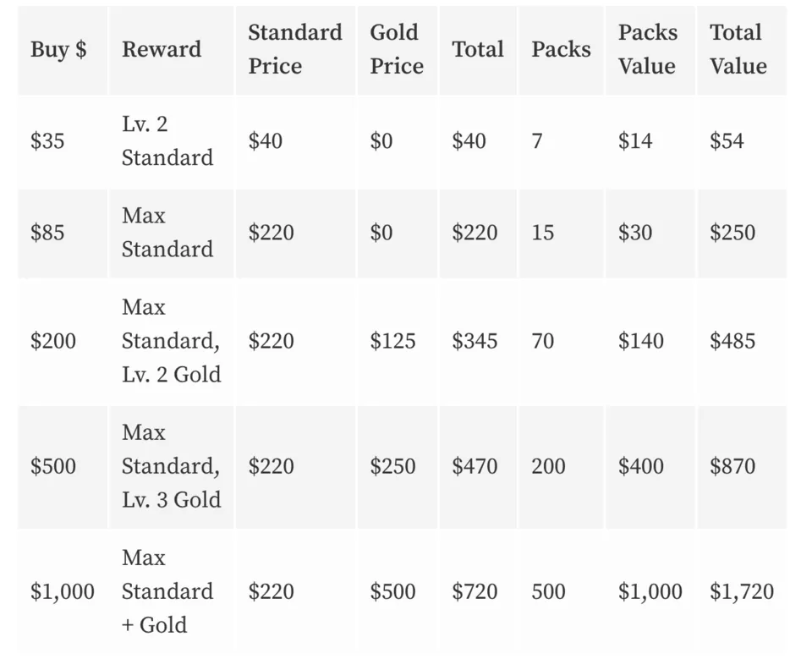
Task: Click the Packs Value column header
Action: coord(647,49)
